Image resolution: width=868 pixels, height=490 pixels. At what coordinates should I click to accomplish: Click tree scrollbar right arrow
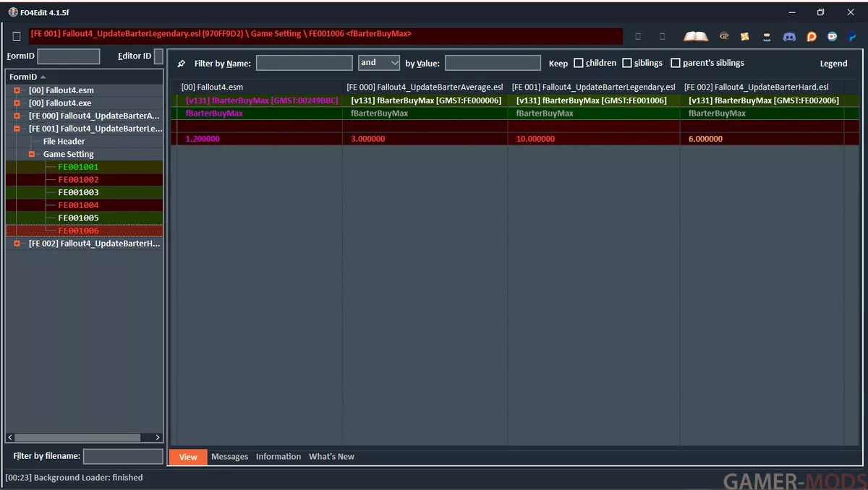(x=158, y=437)
